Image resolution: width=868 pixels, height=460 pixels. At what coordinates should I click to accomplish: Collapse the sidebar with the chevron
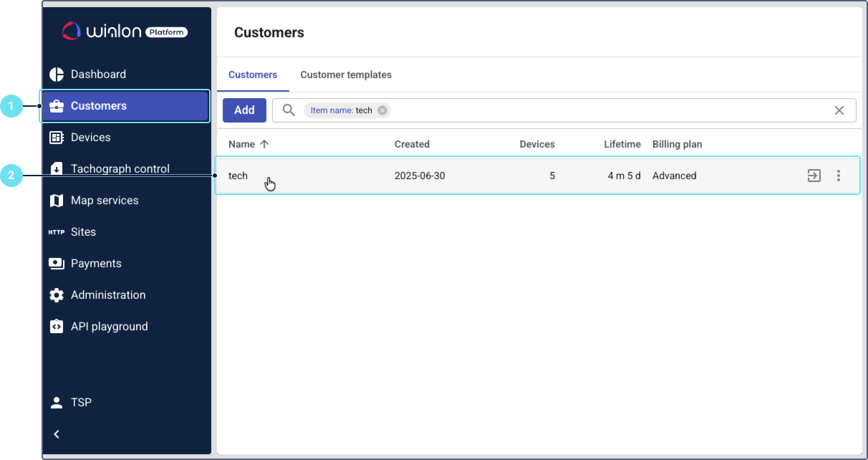(x=57, y=434)
